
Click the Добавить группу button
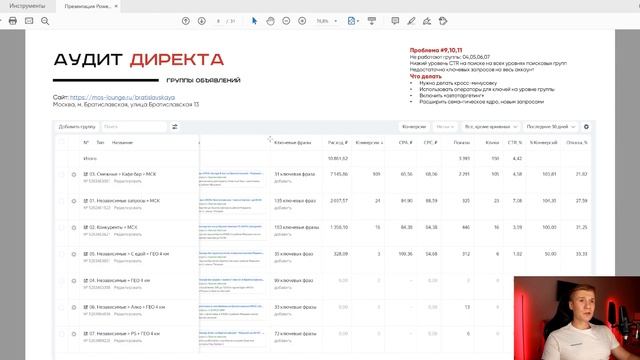77,127
